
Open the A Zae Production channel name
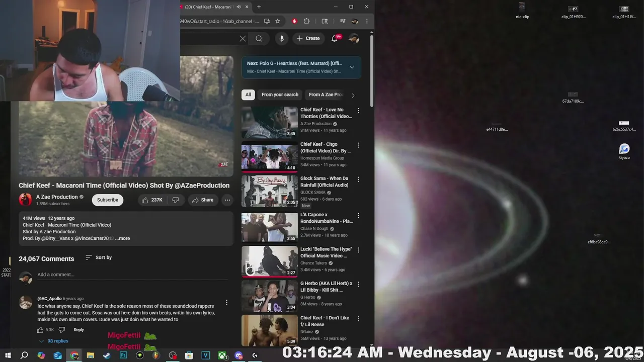click(57, 197)
